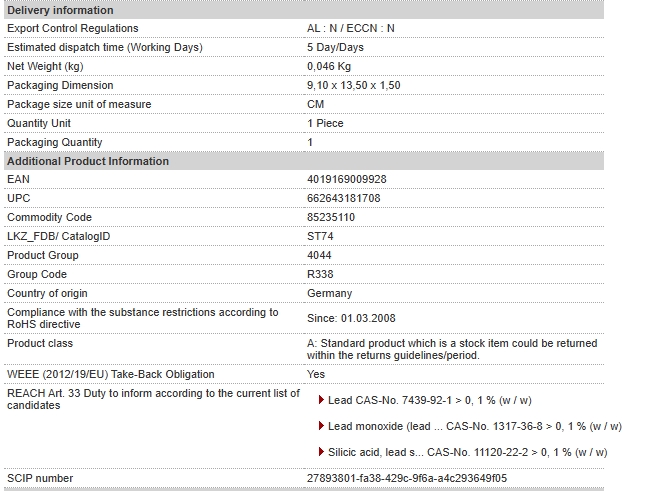Click the LKZ_FDB/ CatalogID value ST74

(320, 236)
